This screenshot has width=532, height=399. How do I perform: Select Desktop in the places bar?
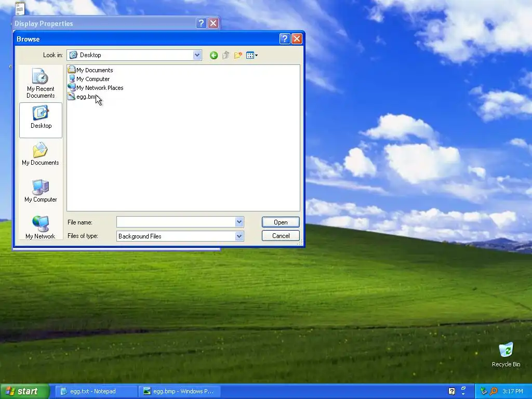41,120
